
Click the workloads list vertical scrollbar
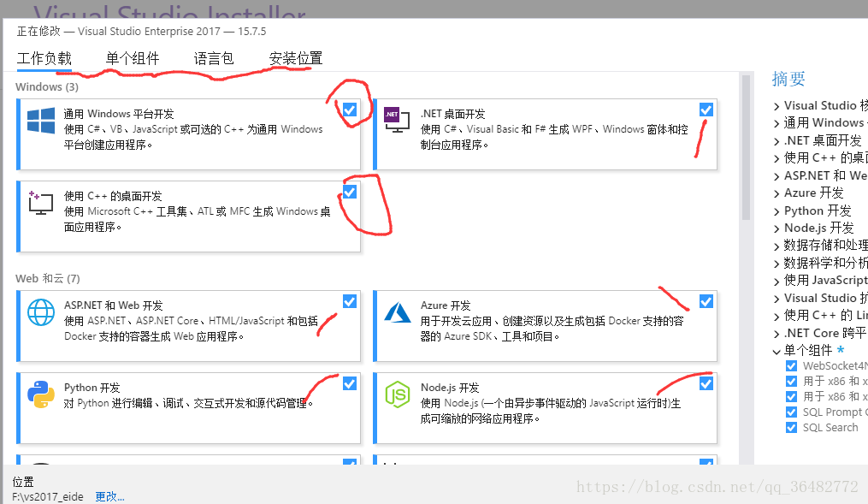[746, 147]
